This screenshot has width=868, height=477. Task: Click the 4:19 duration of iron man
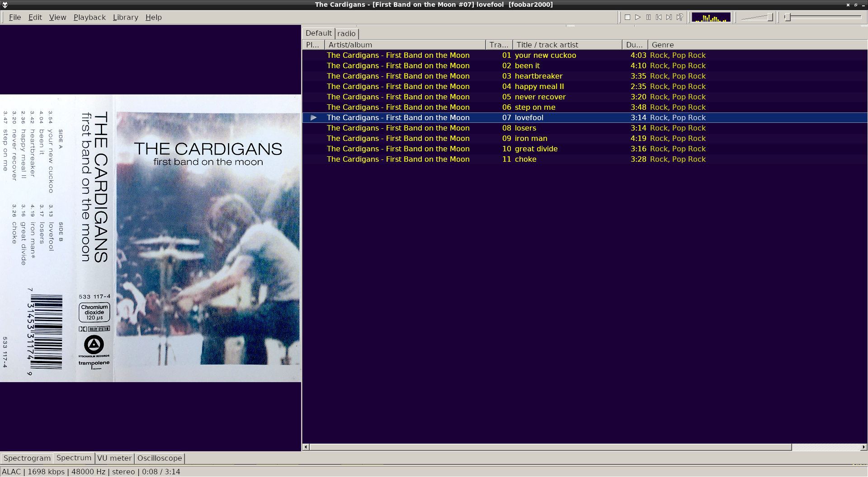click(638, 138)
